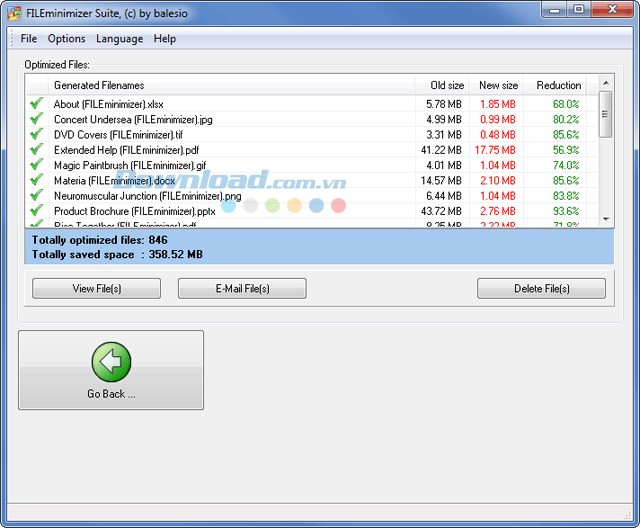Image resolution: width=640 pixels, height=528 pixels.
Task: Select DVD Covers (FILEminimizer).tif row
Action: click(312, 135)
